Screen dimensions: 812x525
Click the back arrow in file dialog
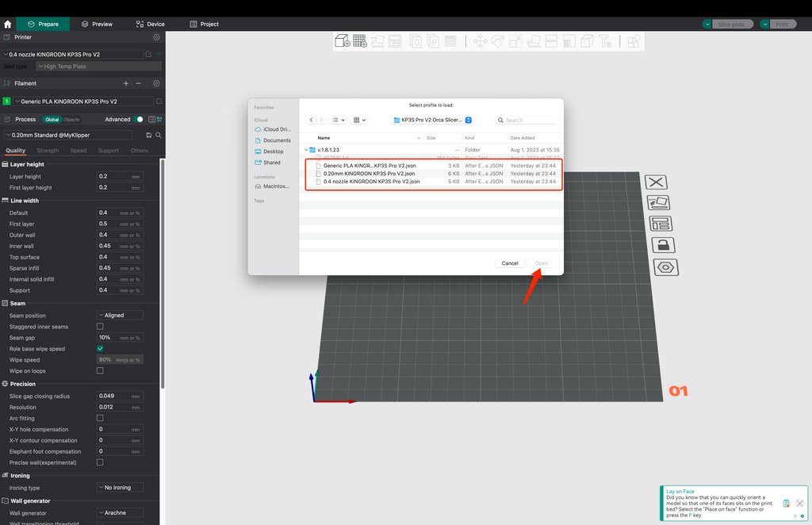click(312, 120)
